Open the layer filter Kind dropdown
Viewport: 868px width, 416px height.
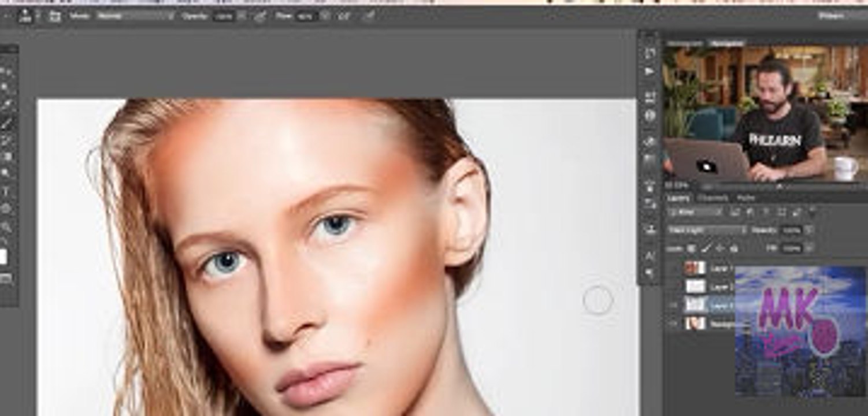tap(695, 212)
